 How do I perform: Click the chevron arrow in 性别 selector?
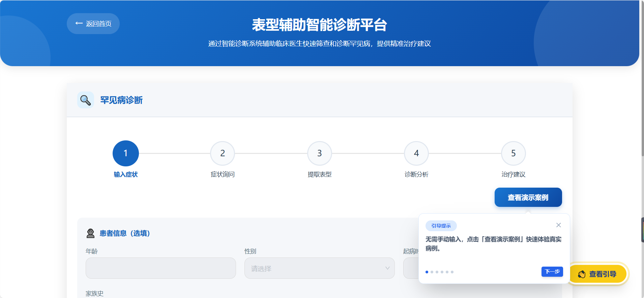pyautogui.click(x=387, y=268)
